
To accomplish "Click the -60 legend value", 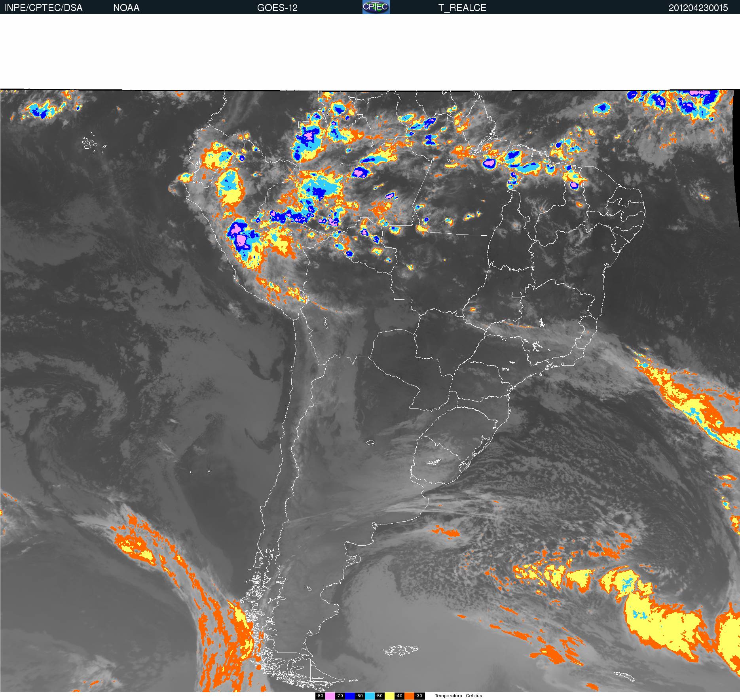I will pyautogui.click(x=360, y=696).
